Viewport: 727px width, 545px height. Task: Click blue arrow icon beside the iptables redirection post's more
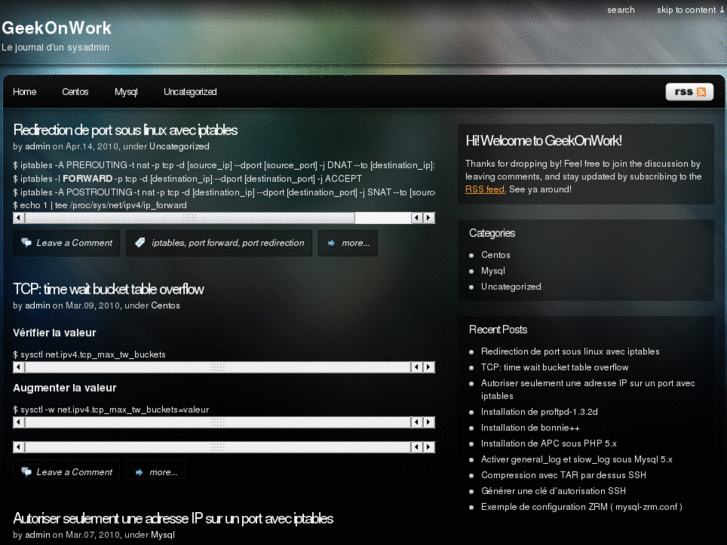coord(331,243)
